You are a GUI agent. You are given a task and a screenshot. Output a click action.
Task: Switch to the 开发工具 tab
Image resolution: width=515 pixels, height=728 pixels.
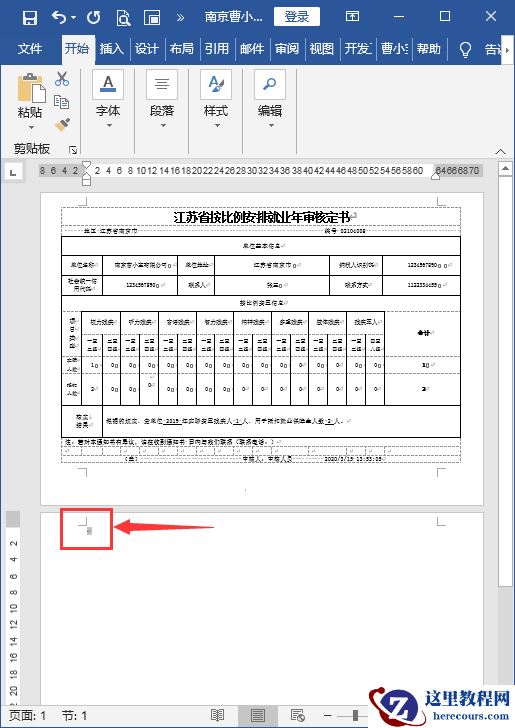(358, 48)
